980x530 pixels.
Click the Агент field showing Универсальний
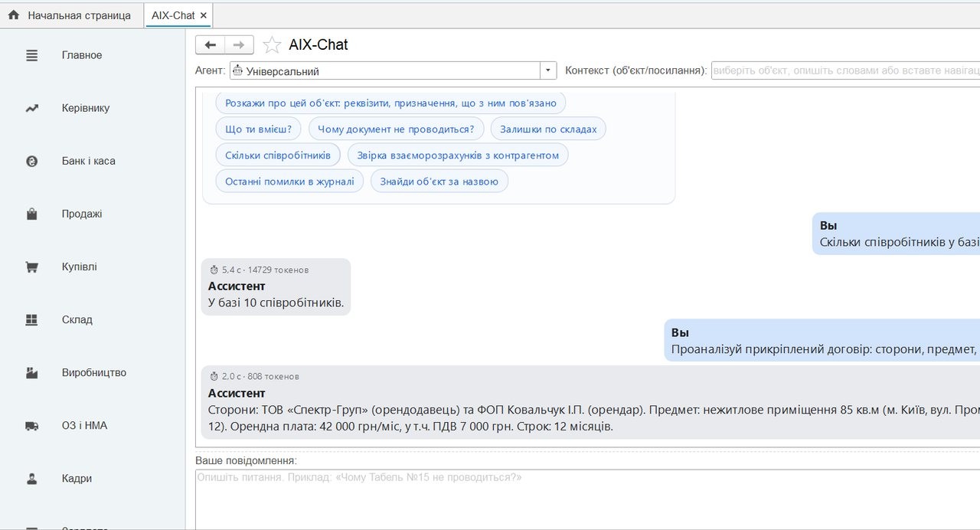[385, 70]
